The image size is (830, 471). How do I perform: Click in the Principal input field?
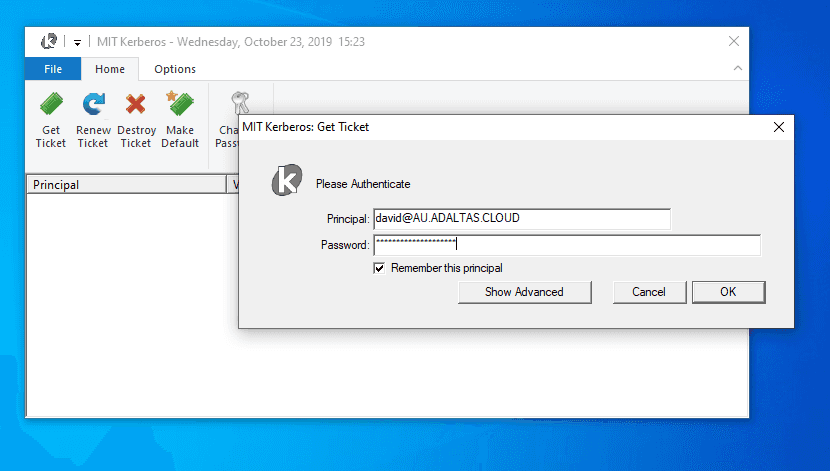[x=522, y=219]
